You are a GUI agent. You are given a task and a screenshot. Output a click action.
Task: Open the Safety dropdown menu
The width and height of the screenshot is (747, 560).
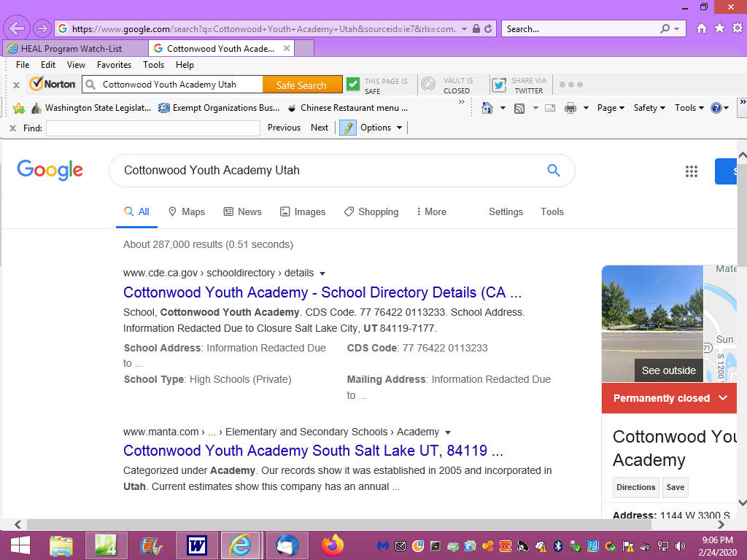(649, 108)
